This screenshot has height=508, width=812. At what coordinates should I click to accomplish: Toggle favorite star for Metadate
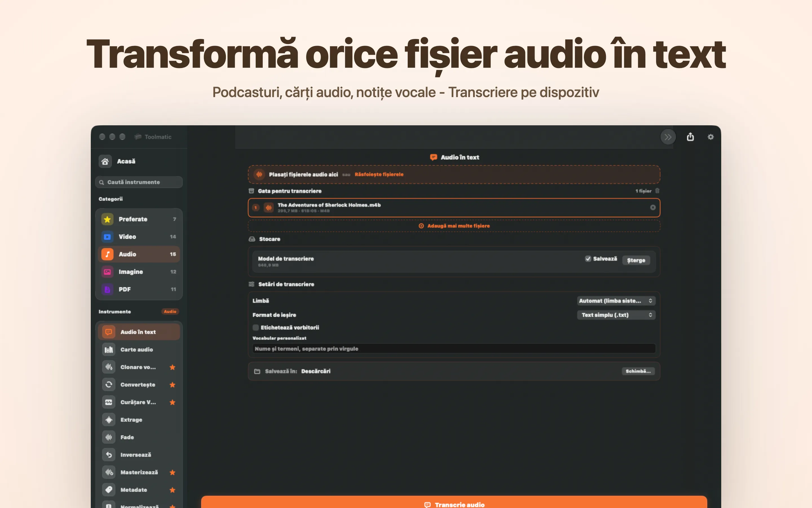click(173, 490)
